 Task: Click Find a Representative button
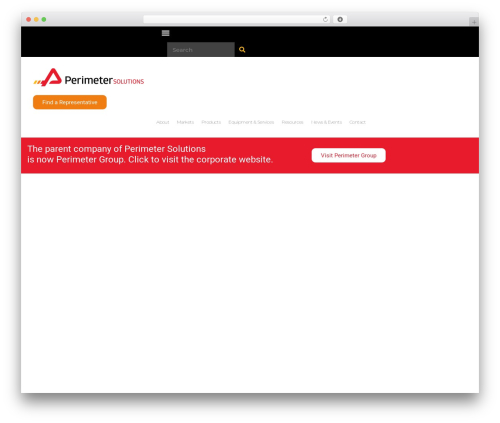(x=70, y=102)
